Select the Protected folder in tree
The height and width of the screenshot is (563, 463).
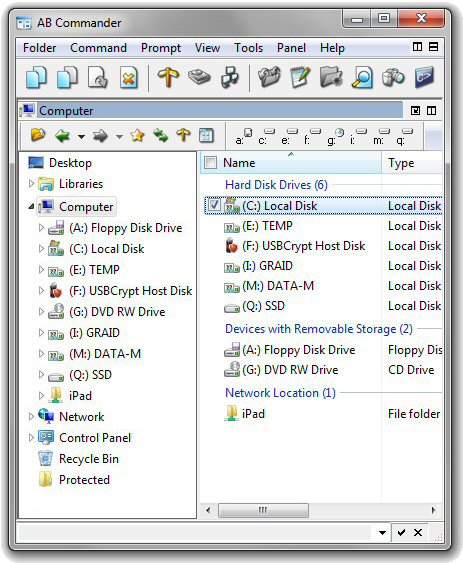(84, 480)
